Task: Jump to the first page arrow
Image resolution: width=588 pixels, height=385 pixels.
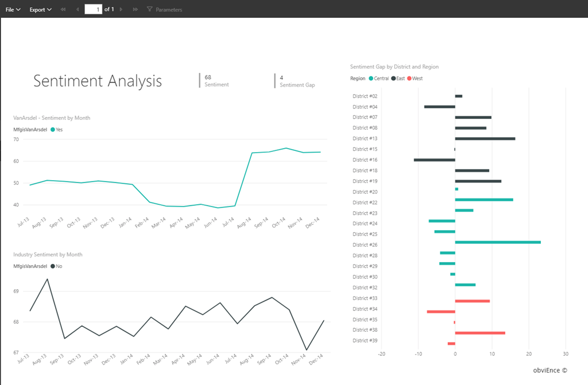Action: pyautogui.click(x=63, y=10)
